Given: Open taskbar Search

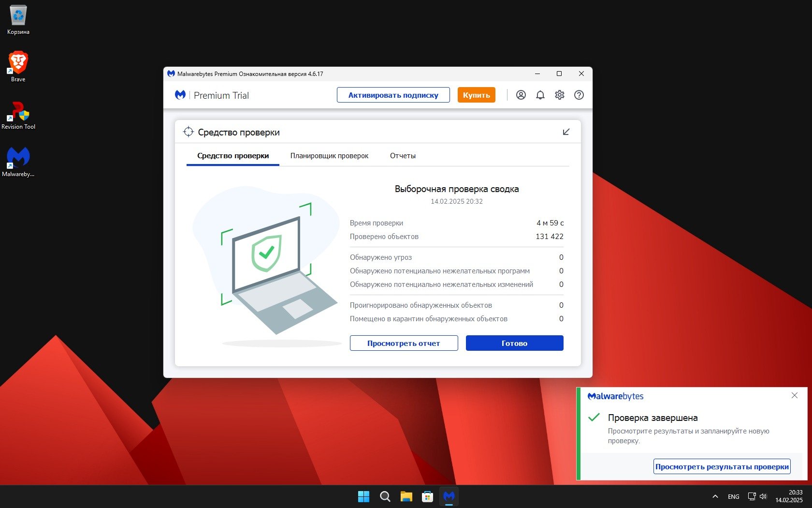Looking at the screenshot, I should click(385, 496).
